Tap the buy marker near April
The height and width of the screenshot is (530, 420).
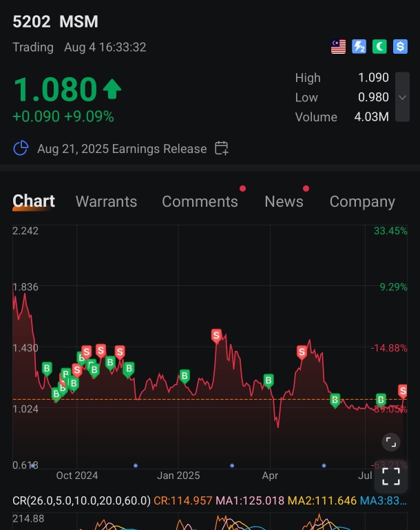click(x=269, y=381)
